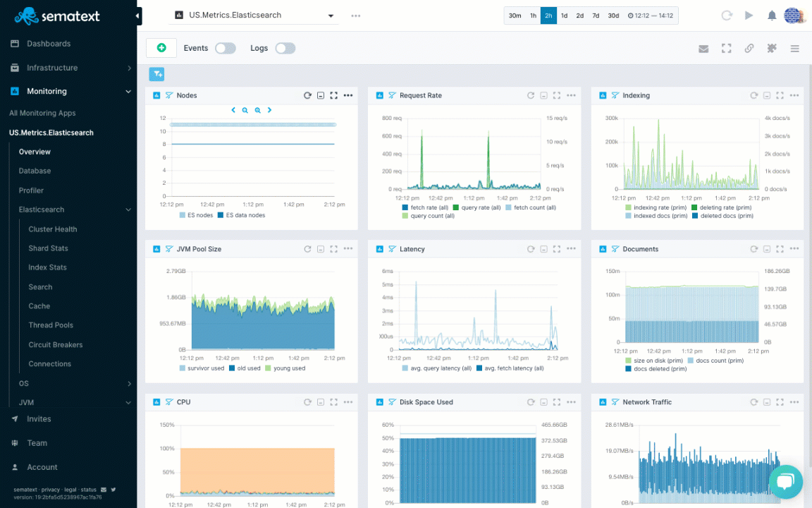Click the top refresh icon beside the play button
This screenshot has width=812, height=508.
[x=727, y=16]
